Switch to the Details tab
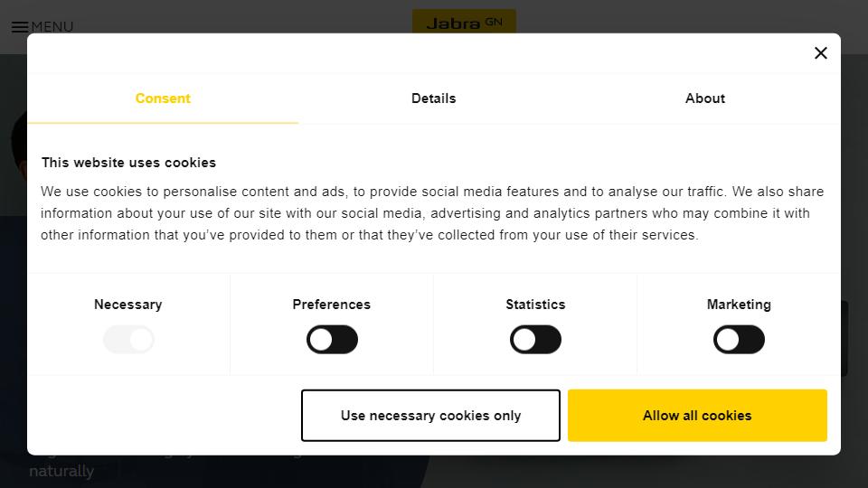The image size is (868, 488). coord(433,99)
